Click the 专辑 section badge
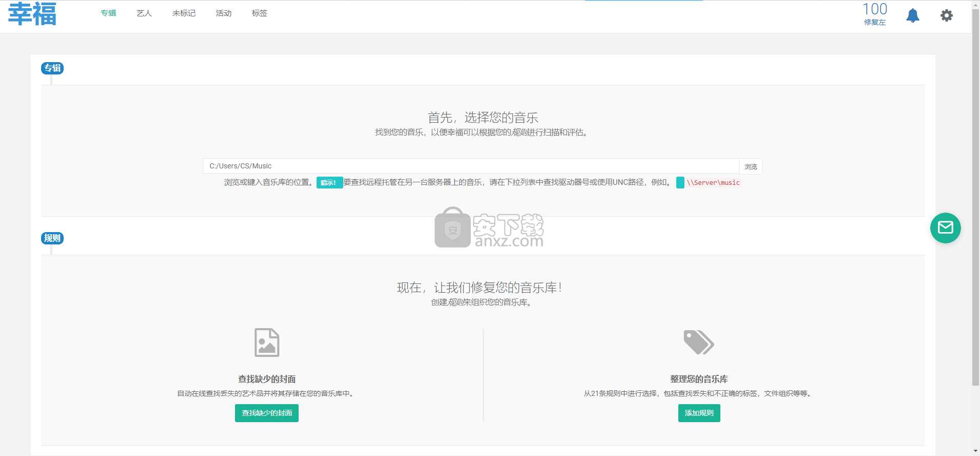This screenshot has height=456, width=980. pos(52,68)
